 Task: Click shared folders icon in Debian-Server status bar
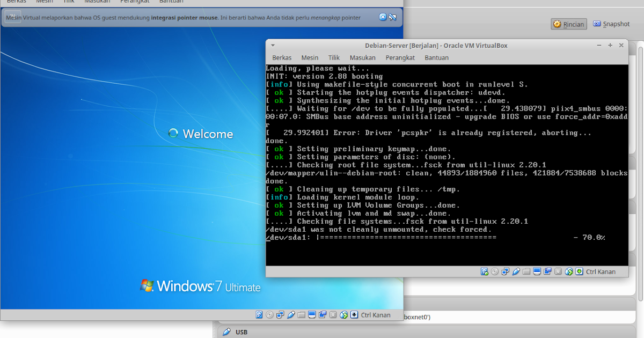coord(526,271)
